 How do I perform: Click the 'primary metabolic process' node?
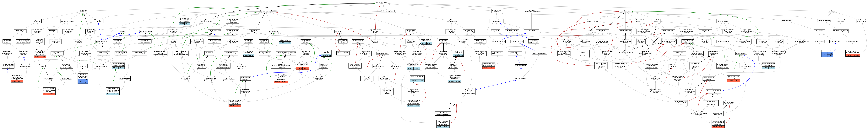coord(625,31)
